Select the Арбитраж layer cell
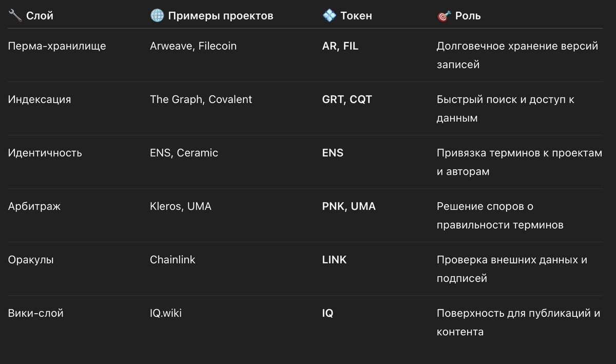The height and width of the screenshot is (364, 616). [34, 206]
